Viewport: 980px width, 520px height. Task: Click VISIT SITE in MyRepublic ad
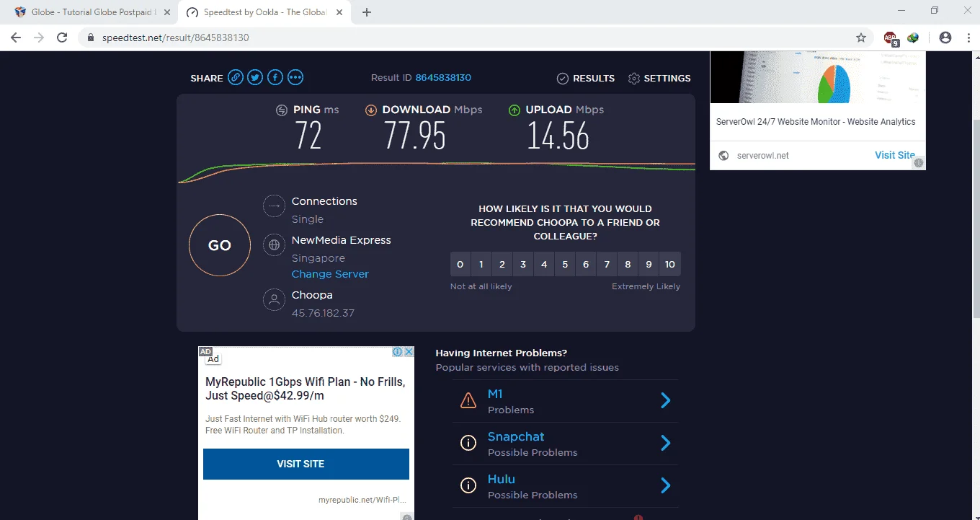tap(306, 464)
